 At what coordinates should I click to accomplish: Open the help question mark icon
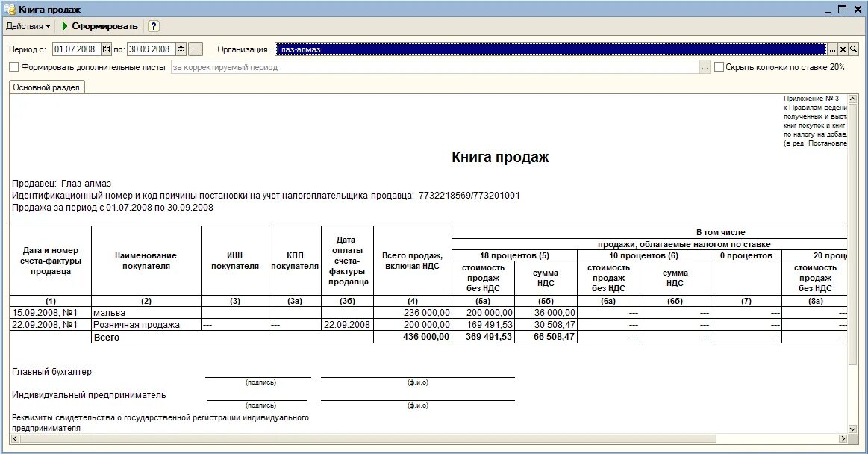tap(154, 26)
